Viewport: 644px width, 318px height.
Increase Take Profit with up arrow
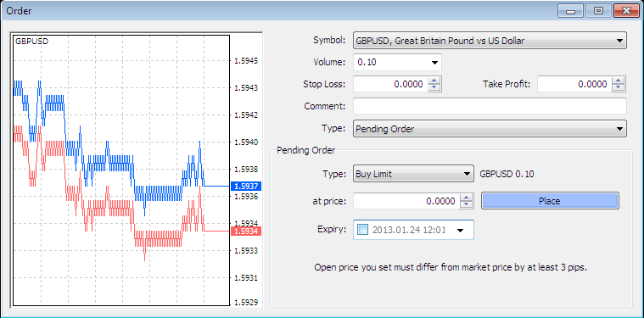pyautogui.click(x=619, y=81)
